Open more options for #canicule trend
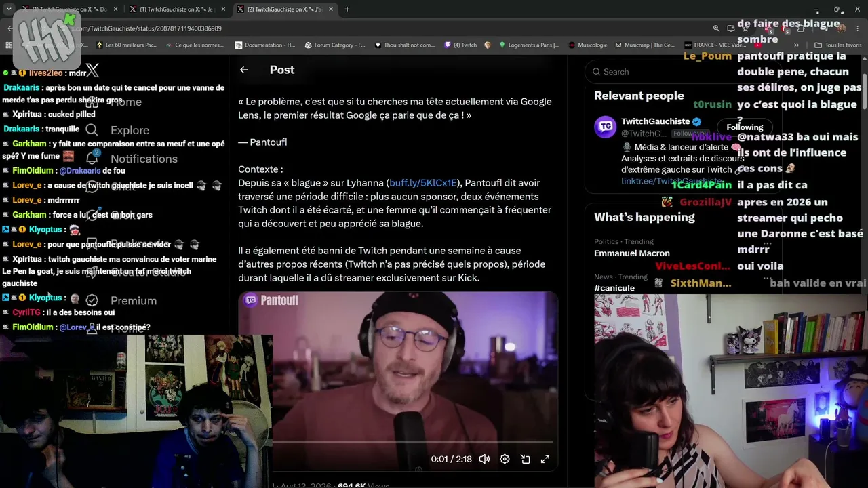The width and height of the screenshot is (868, 488). [767, 277]
